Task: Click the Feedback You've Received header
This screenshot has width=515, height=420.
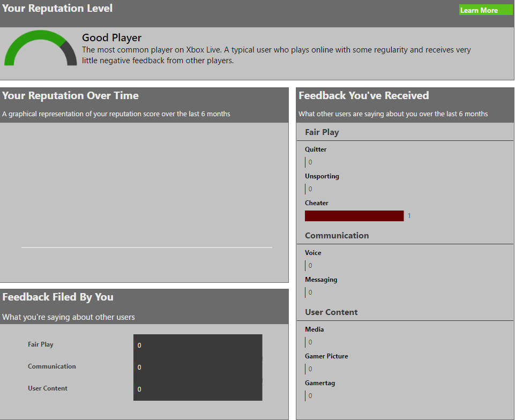Action: point(364,95)
